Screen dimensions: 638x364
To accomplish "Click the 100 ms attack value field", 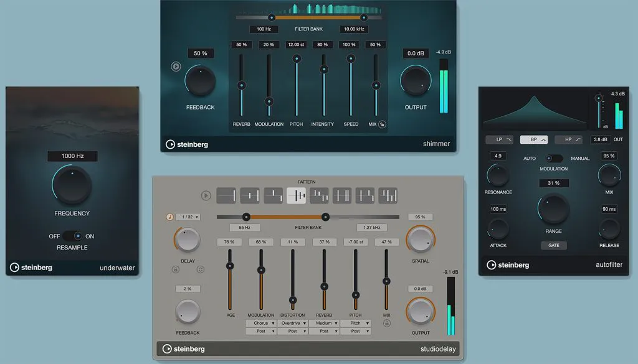I will [498, 209].
